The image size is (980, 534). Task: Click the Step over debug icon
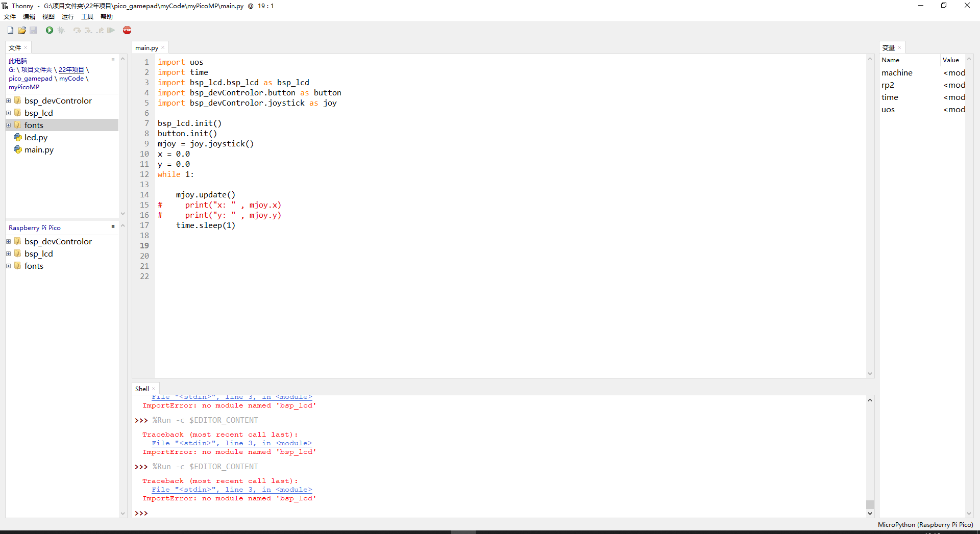77,31
